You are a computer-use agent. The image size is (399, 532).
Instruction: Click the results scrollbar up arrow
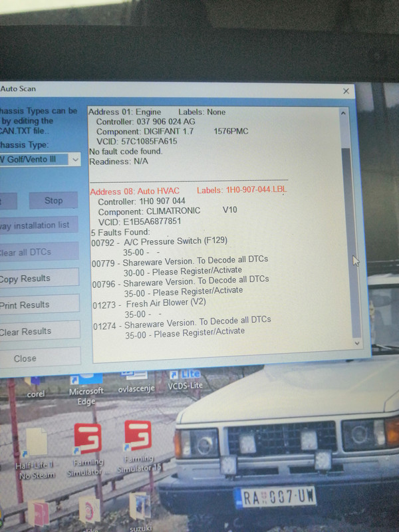pos(343,113)
